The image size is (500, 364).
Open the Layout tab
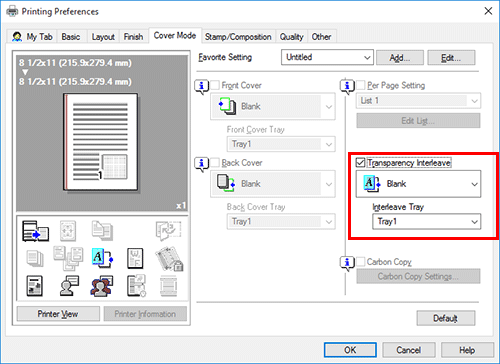pyautogui.click(x=103, y=37)
